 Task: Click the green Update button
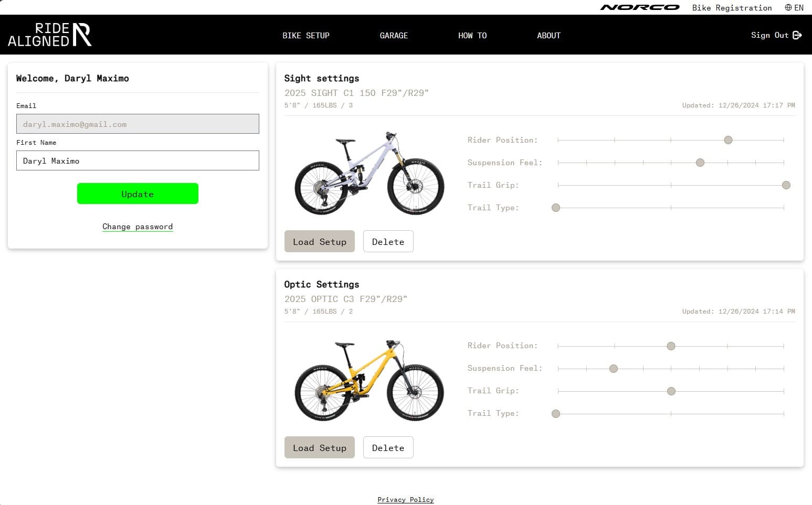pos(138,194)
